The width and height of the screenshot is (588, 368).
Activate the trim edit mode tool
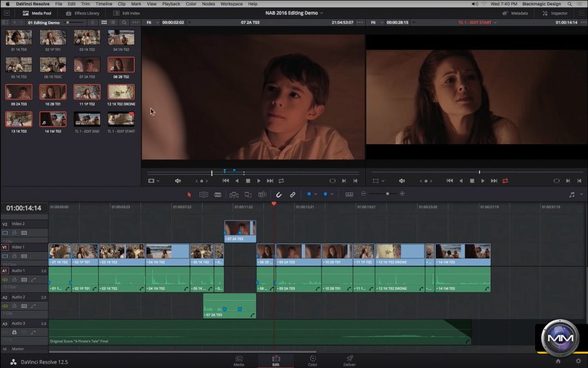(204, 194)
